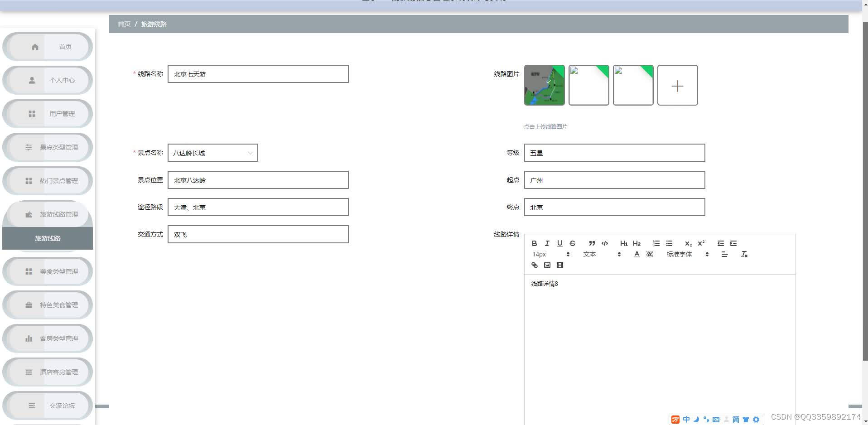Screen dimensions: 868x425
Task: Apply subscript formatting
Action: point(688,243)
